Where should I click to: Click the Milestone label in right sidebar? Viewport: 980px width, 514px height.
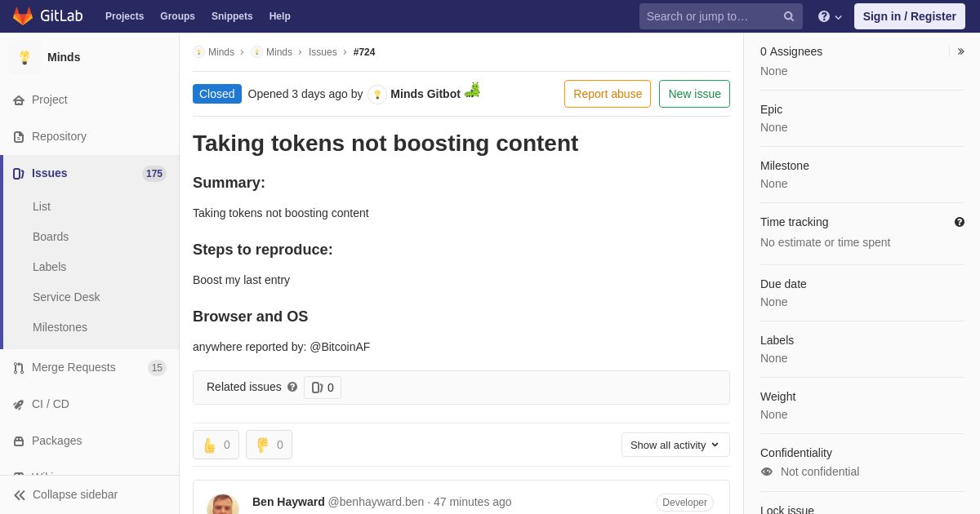[x=785, y=166]
